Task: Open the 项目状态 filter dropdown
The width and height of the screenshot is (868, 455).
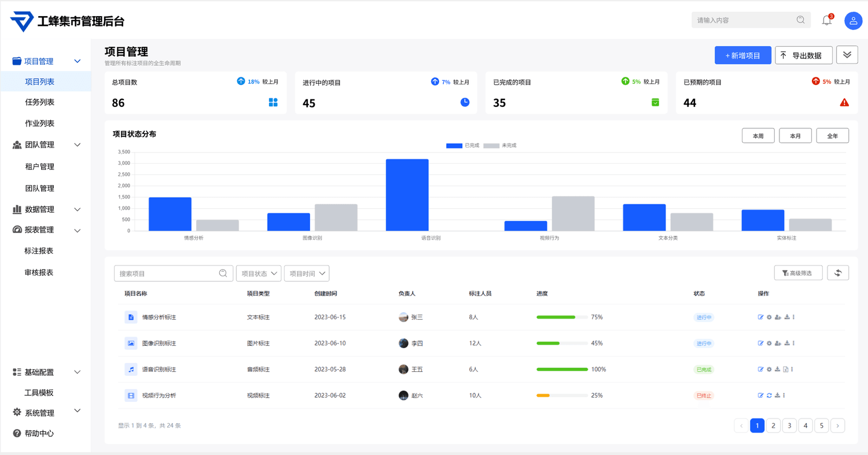Action: pyautogui.click(x=258, y=273)
